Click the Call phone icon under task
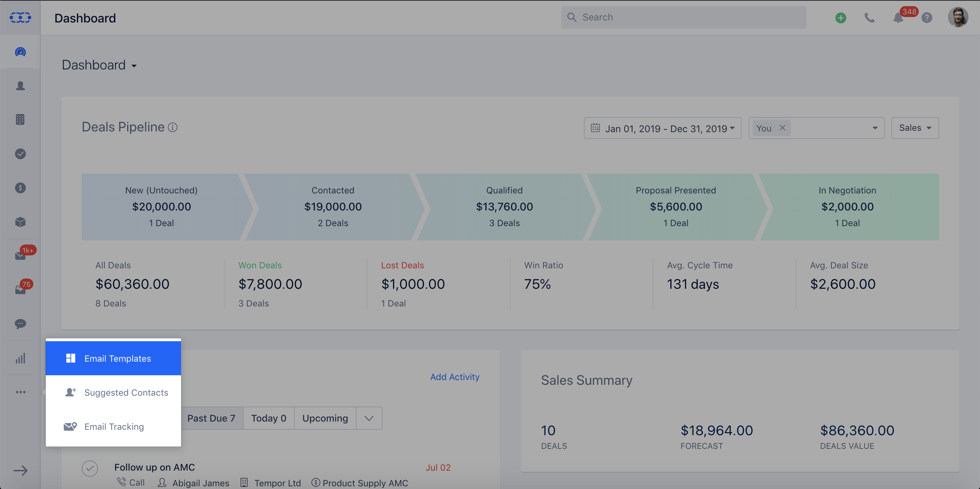This screenshot has height=489, width=980. click(x=121, y=482)
